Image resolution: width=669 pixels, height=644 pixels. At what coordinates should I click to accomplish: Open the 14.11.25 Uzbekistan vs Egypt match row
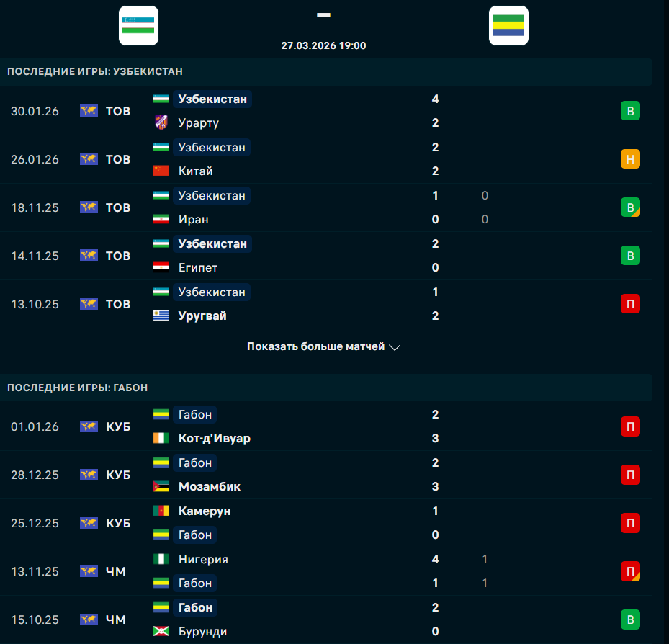tap(324, 256)
